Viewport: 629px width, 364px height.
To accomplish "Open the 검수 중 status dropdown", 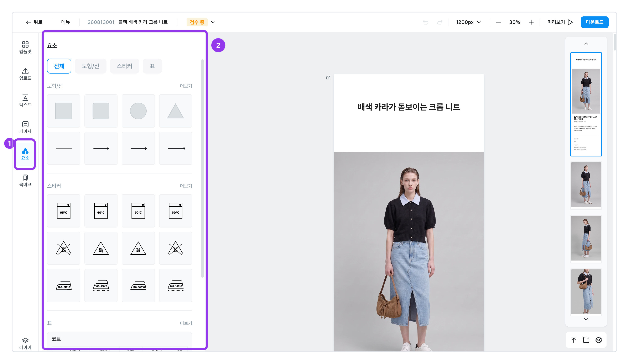I will [201, 22].
